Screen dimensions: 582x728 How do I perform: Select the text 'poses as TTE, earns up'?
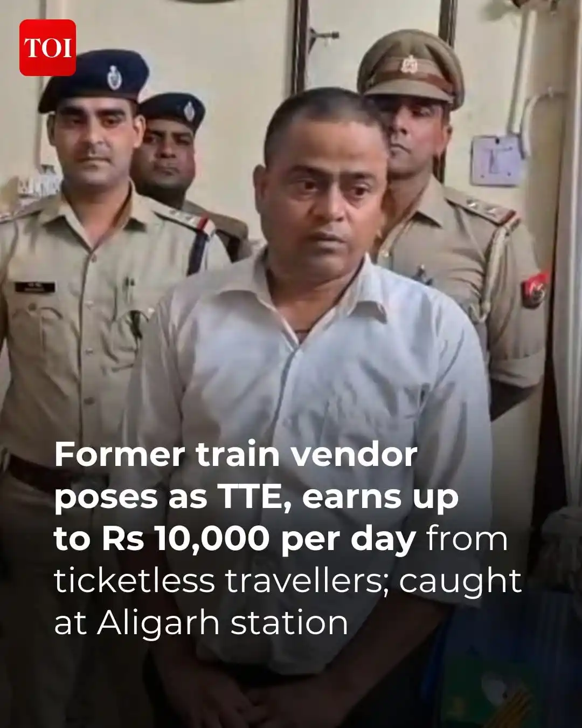point(256,497)
